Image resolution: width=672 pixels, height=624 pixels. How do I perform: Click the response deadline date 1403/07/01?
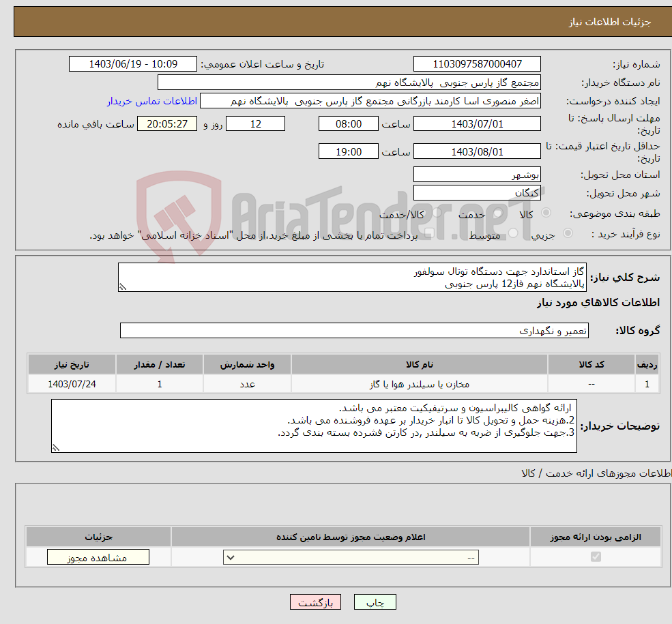(x=477, y=123)
